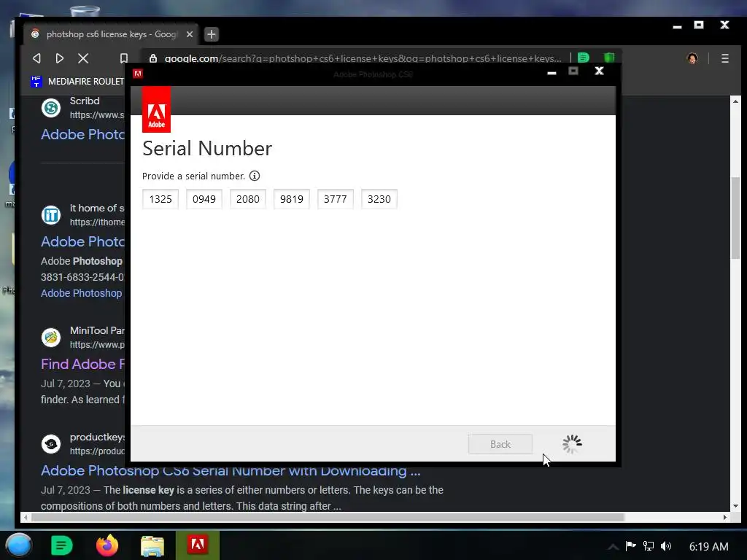Screen dimensions: 747x560
Task: Show hidden tray icons chevron
Action: (613, 547)
